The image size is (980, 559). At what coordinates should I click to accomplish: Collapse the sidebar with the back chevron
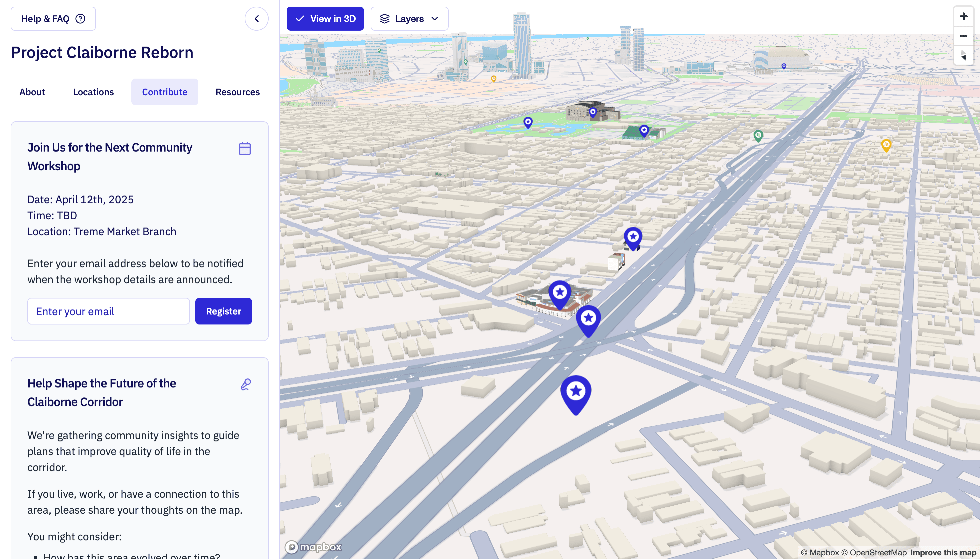pyautogui.click(x=256, y=18)
